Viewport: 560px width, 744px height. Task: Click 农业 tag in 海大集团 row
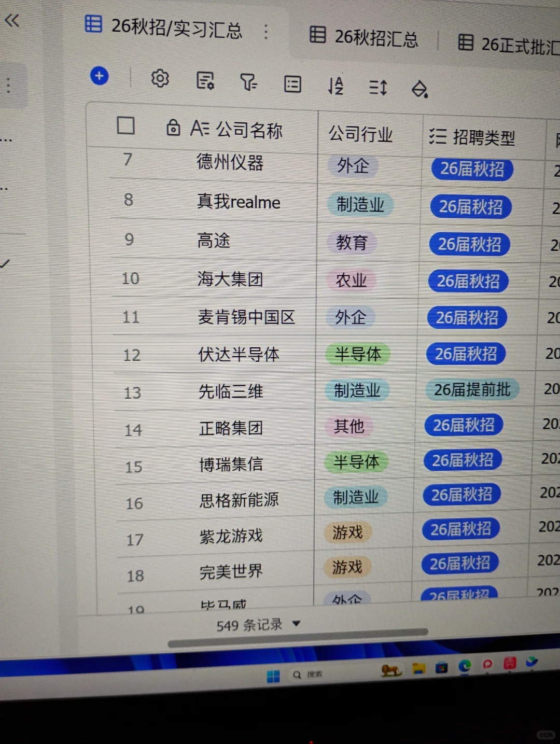(351, 280)
